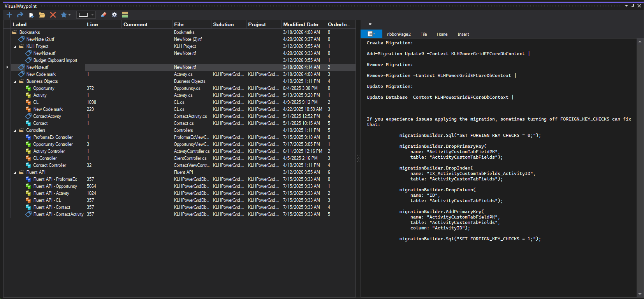Image resolution: width=644 pixels, height=299 pixels.
Task: Click the scroll-up arrow of the editor scrollbar
Action: click(x=640, y=41)
